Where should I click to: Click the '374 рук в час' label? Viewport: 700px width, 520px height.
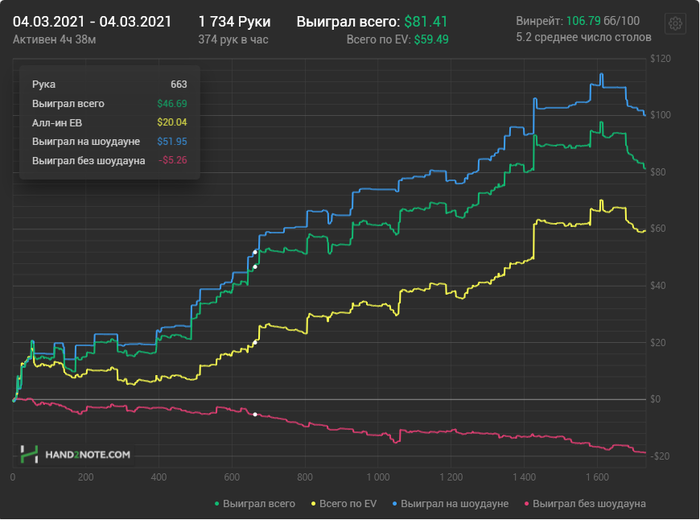233,40
